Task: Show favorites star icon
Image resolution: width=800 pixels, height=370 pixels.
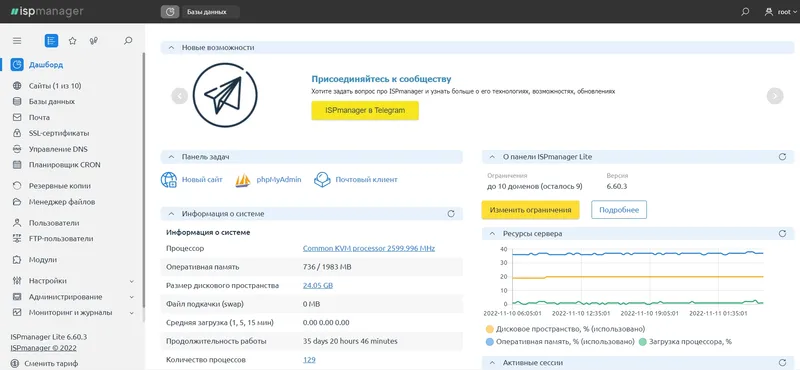Action: (x=72, y=41)
